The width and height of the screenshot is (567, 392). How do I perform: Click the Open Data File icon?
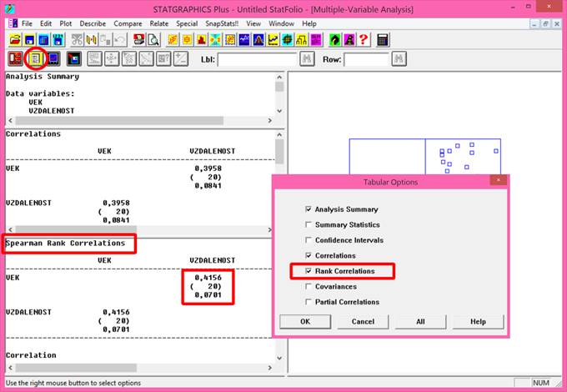43,40
